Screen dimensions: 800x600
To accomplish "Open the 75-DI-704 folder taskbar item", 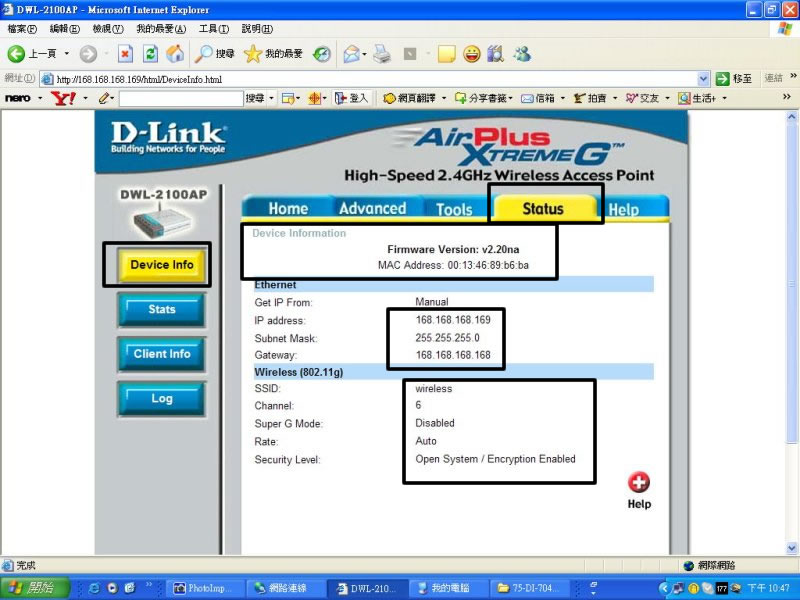I will (x=530, y=588).
